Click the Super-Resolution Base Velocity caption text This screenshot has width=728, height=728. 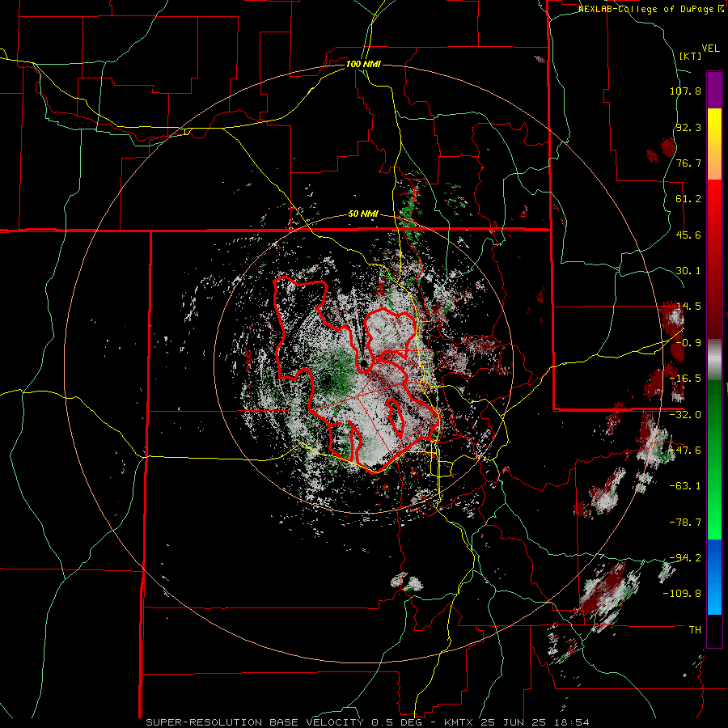368,722
